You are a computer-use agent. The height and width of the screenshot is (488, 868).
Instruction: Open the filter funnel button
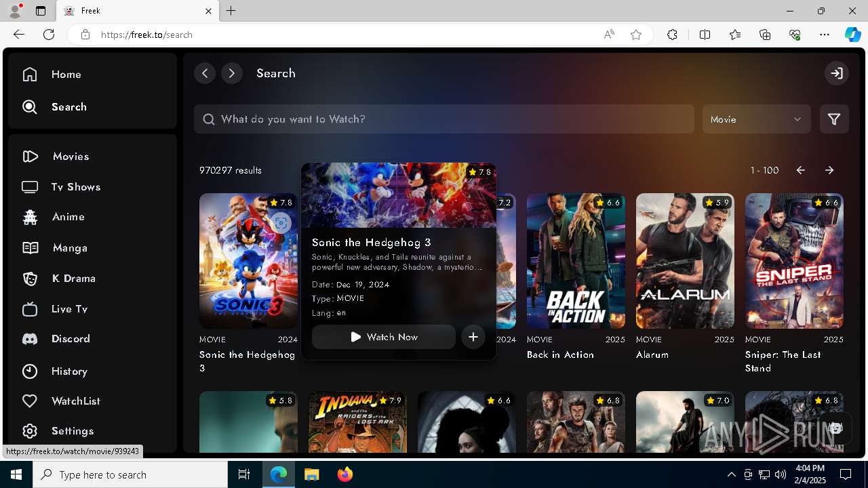[x=834, y=119]
